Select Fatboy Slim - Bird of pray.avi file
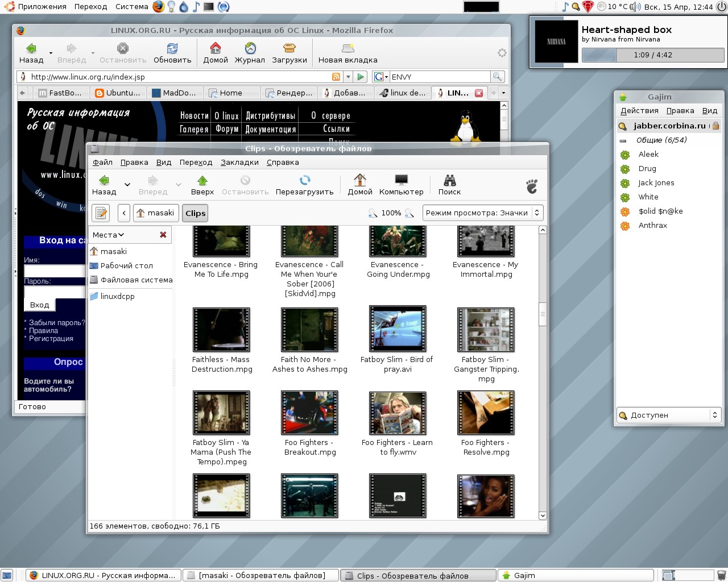Screen dimensions: 728x582 [x=397, y=340]
